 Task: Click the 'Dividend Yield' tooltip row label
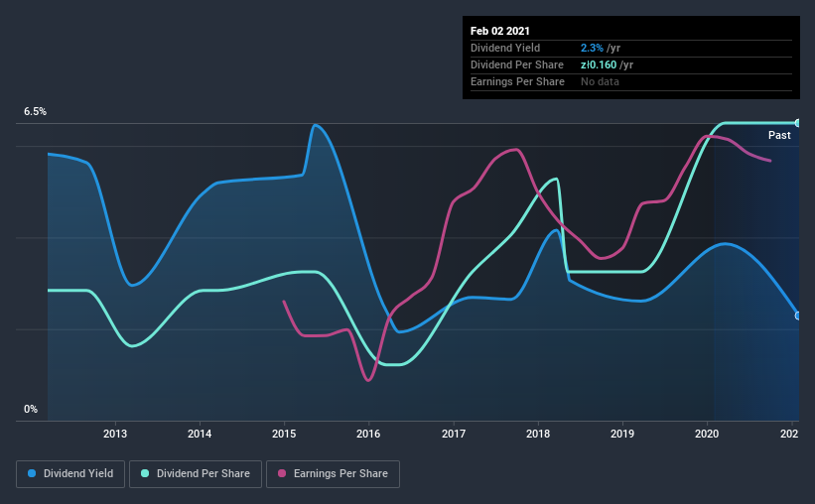click(505, 48)
